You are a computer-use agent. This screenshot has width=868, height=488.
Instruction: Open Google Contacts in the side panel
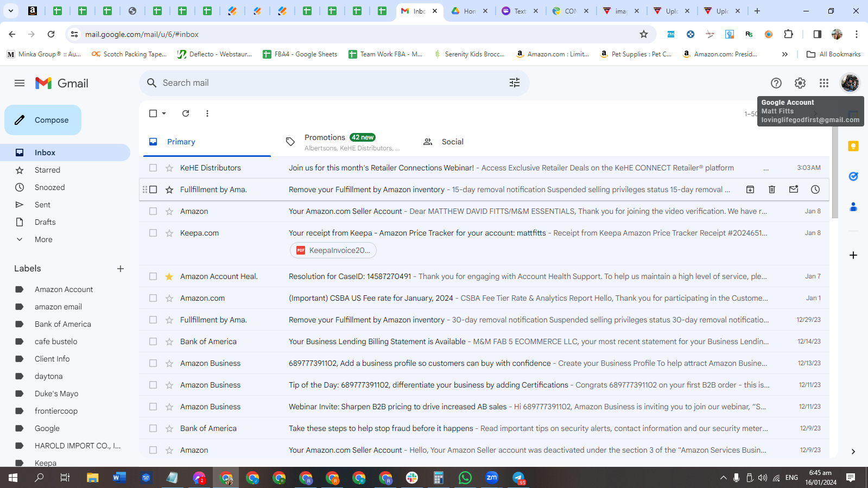coord(853,207)
